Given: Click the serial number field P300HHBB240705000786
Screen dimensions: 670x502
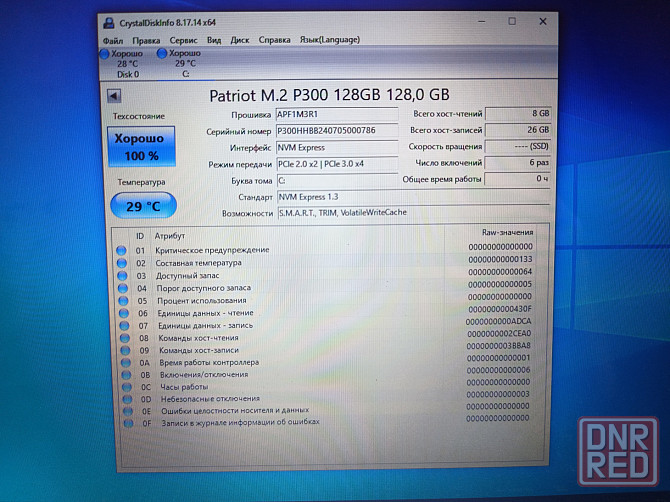Looking at the screenshot, I should click(x=337, y=131).
